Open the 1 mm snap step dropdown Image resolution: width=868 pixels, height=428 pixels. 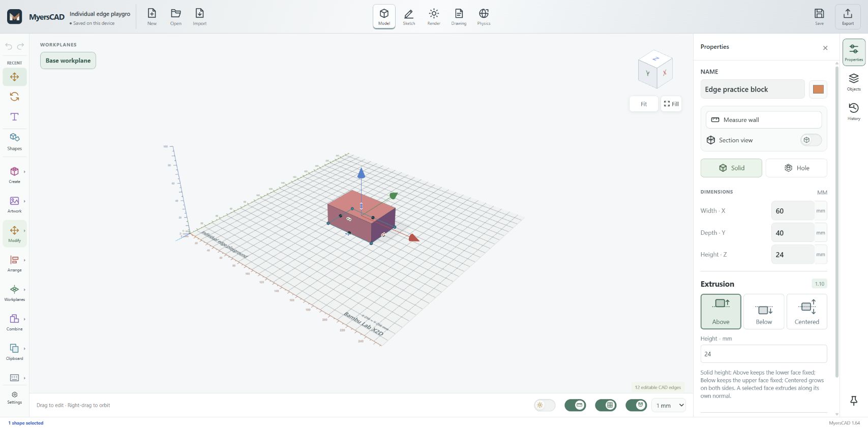pos(669,405)
